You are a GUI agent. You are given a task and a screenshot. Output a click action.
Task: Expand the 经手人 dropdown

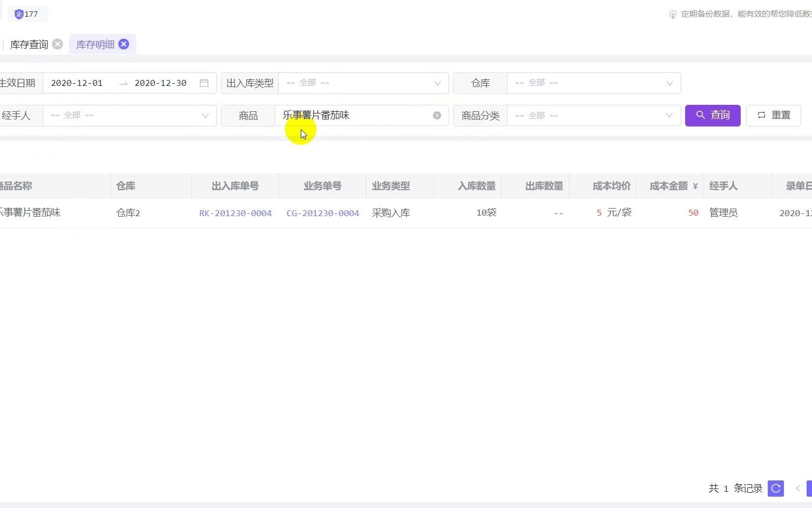130,116
